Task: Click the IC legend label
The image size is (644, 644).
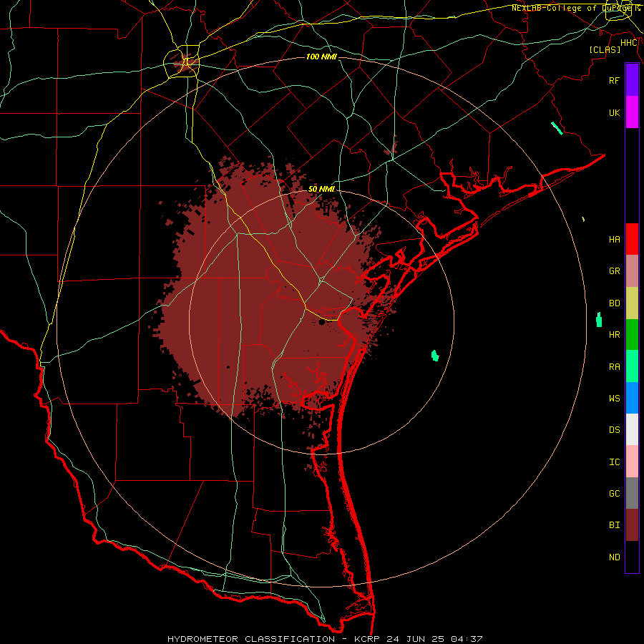Action: click(614, 462)
